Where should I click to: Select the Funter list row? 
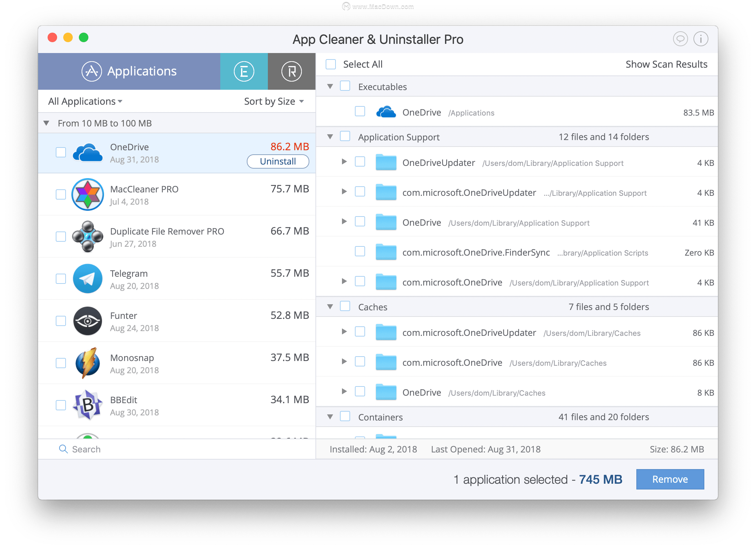click(177, 321)
